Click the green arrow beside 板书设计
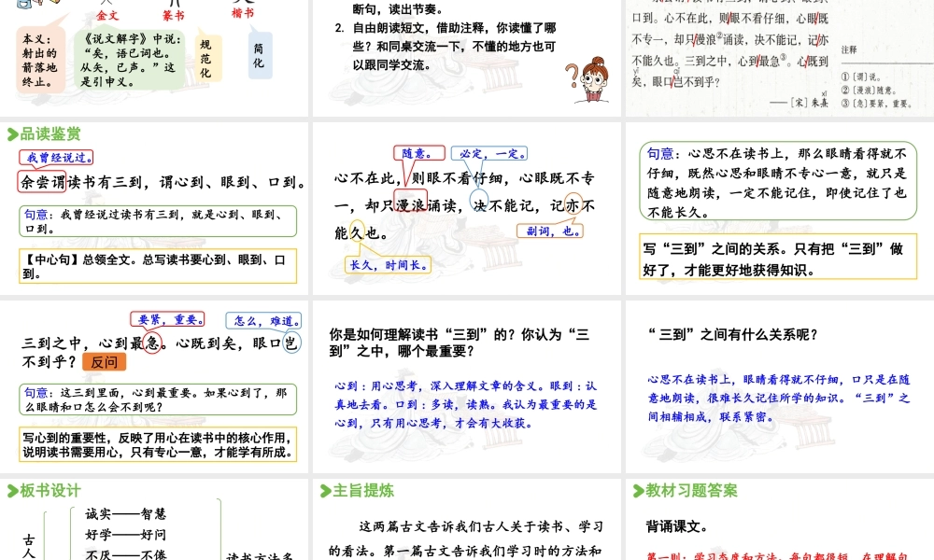 [x=12, y=491]
